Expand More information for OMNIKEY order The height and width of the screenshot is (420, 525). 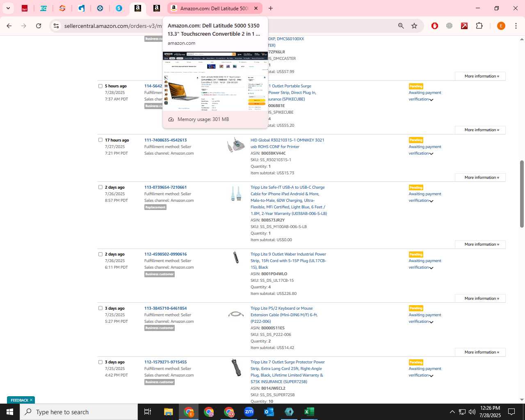coord(480,178)
